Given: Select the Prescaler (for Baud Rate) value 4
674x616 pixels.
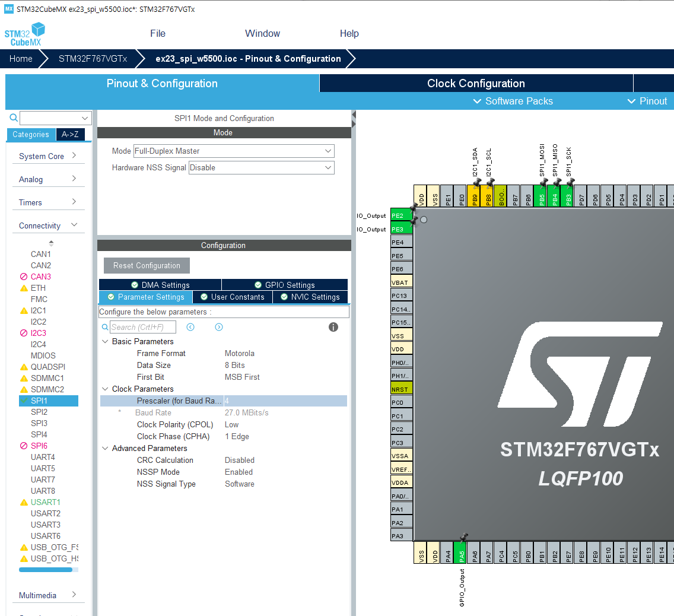Looking at the screenshot, I should pyautogui.click(x=285, y=401).
